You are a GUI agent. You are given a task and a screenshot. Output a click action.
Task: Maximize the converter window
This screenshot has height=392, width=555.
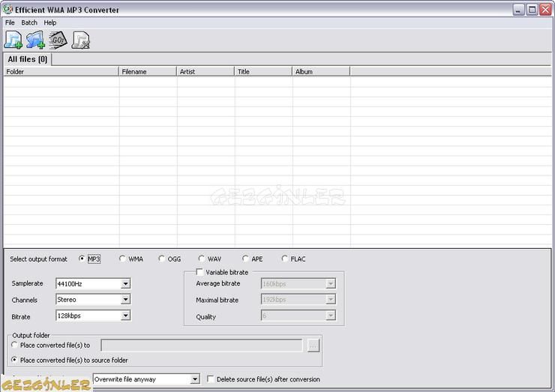(532, 10)
